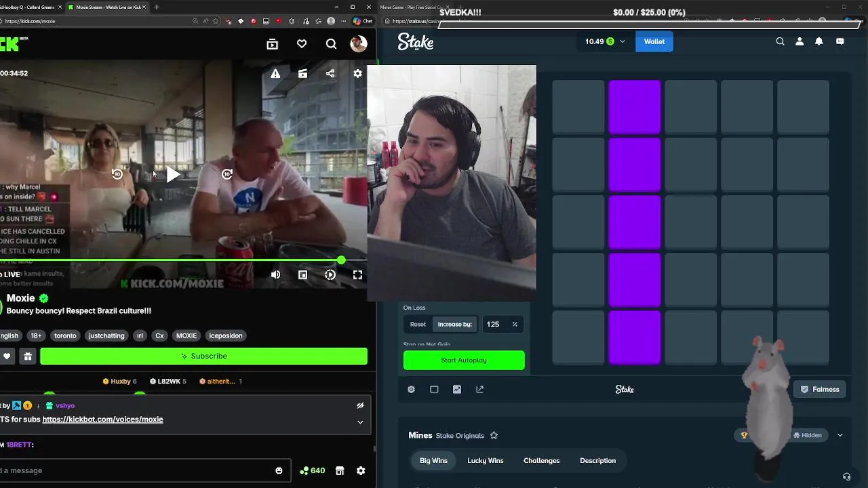Open the Stake Wallet
Screen dimensions: 868x488
(x=654, y=41)
